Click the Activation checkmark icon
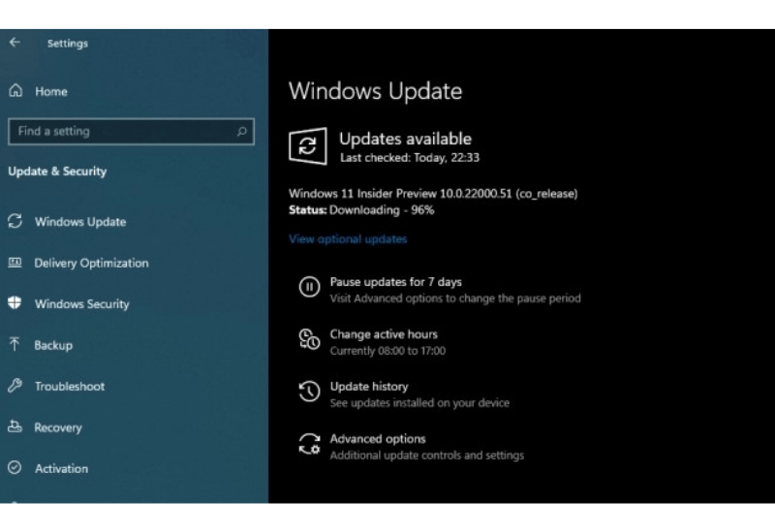Screen dimensions: 775x532 tap(15, 468)
